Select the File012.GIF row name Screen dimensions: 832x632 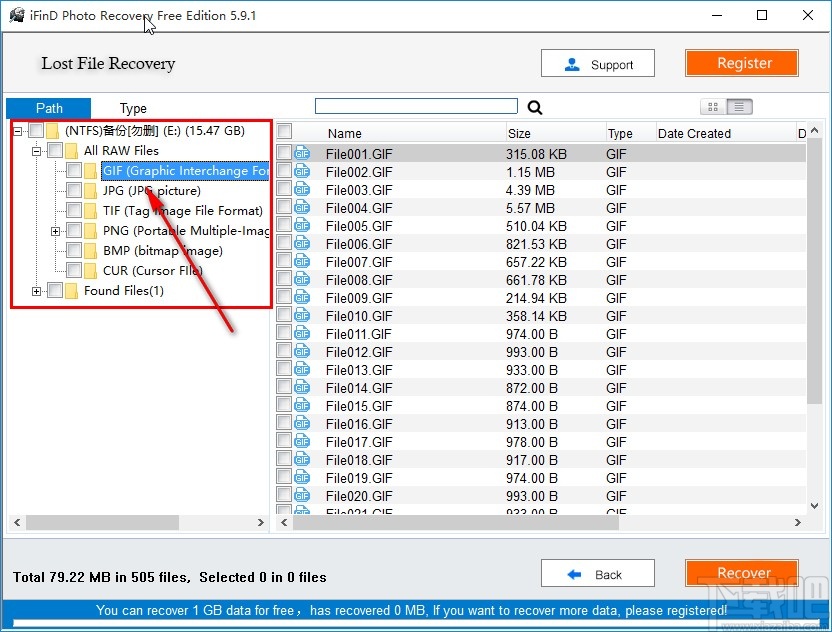click(x=359, y=352)
